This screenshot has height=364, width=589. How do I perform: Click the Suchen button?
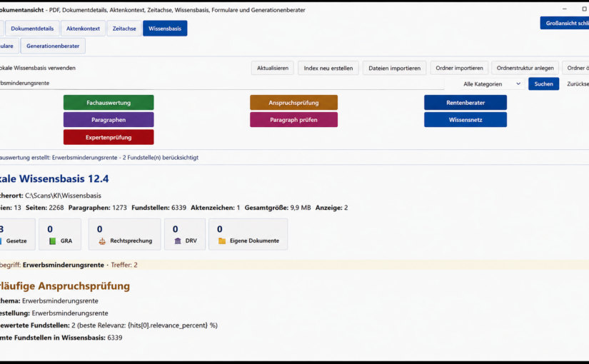coord(543,84)
